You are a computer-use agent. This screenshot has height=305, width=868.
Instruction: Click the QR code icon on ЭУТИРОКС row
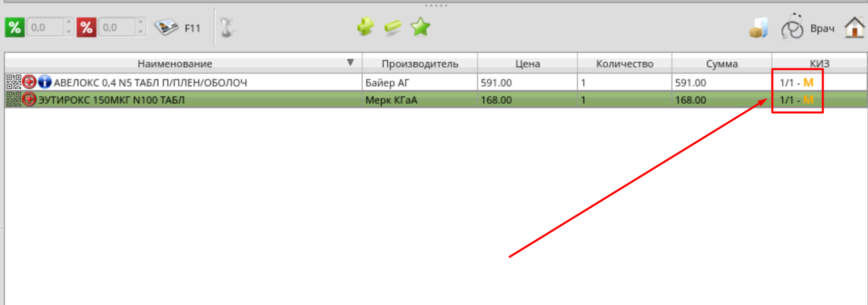click(x=14, y=99)
